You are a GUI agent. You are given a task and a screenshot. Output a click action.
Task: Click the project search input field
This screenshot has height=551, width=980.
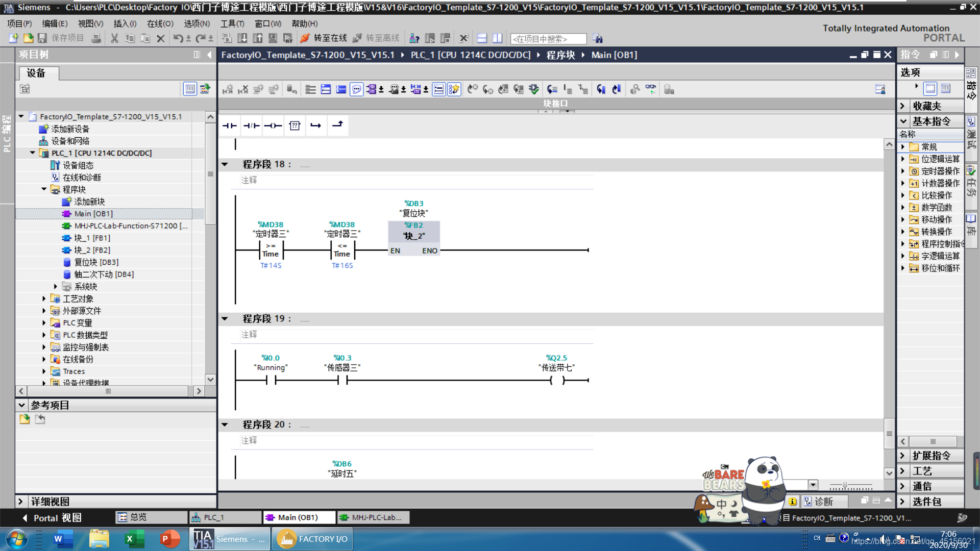point(548,39)
